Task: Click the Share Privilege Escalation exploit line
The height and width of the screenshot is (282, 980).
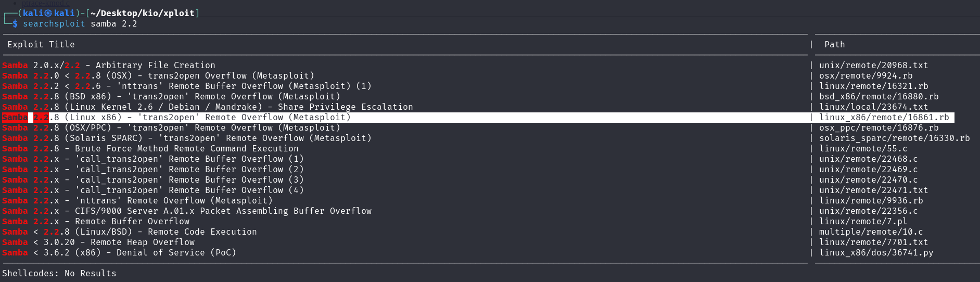Action: point(208,107)
